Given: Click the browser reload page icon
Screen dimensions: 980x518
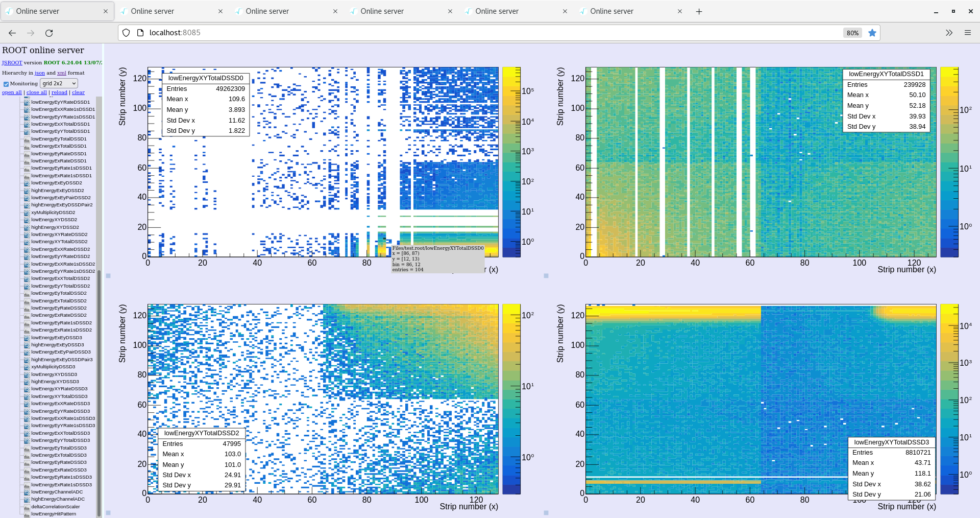Looking at the screenshot, I should click(49, 33).
